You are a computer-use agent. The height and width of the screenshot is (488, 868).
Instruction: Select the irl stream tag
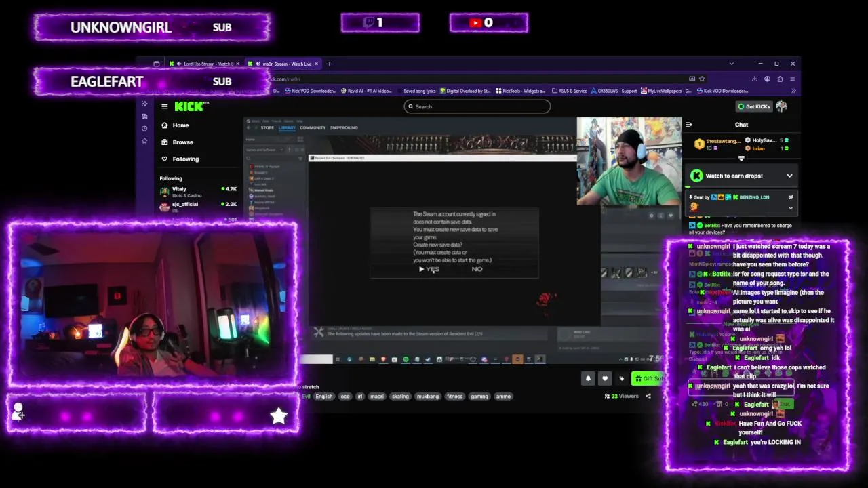point(360,396)
